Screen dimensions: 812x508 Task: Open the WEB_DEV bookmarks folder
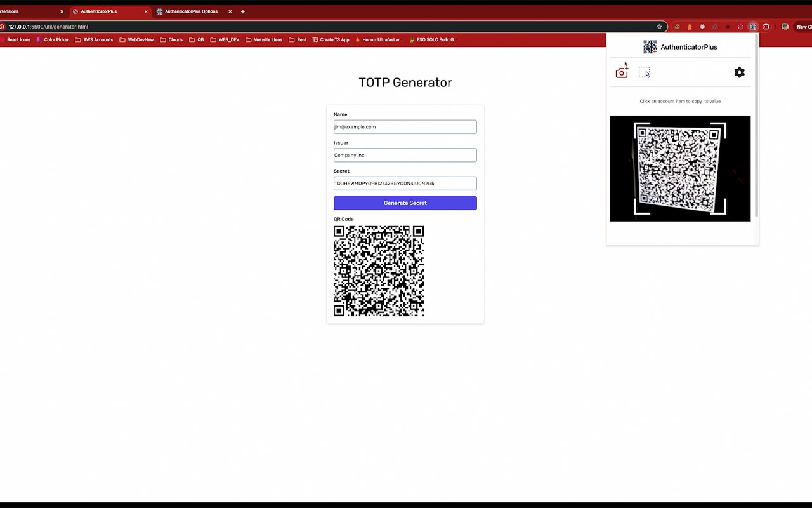pyautogui.click(x=226, y=39)
